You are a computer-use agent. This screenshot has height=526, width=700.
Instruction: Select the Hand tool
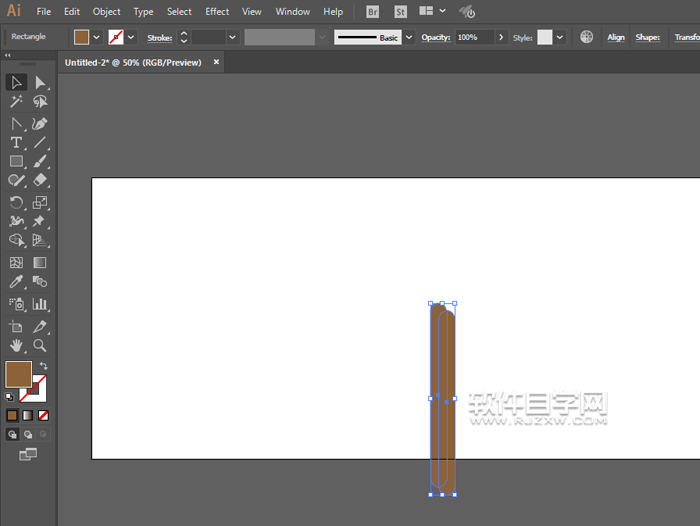[x=17, y=346]
